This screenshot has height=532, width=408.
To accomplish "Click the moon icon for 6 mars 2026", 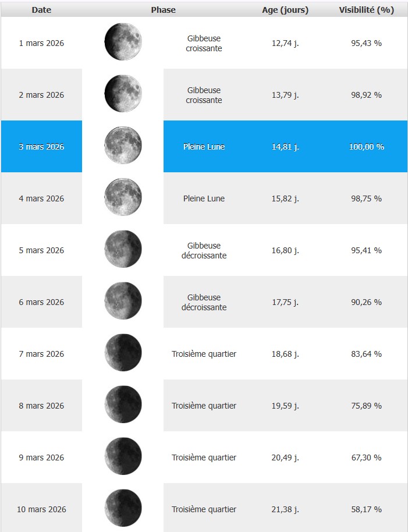I will coord(123,301).
